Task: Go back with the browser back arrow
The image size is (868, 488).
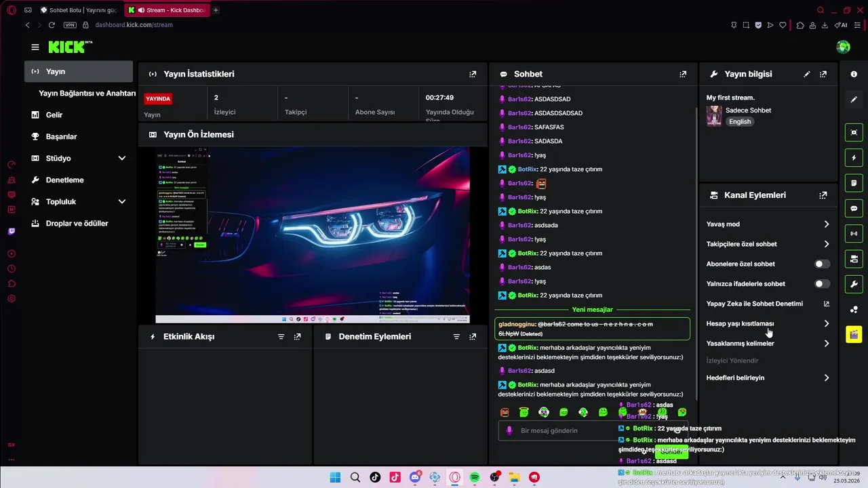Action: (x=27, y=25)
